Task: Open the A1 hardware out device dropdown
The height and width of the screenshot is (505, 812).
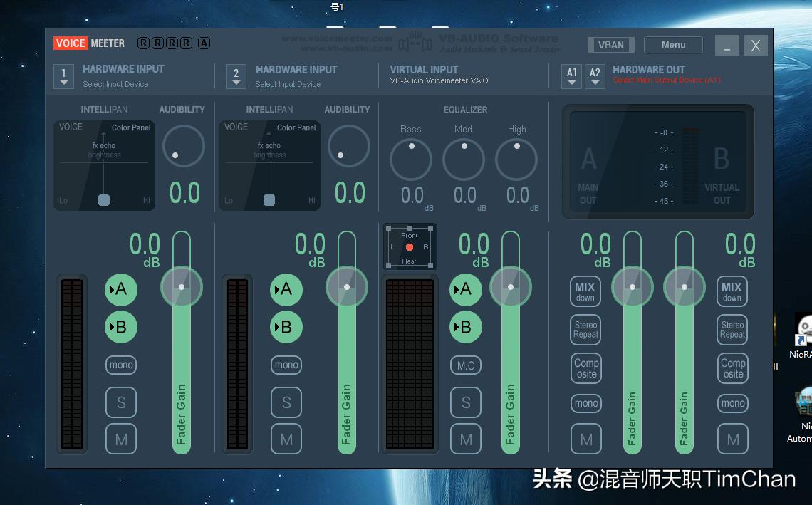Action: coord(571,76)
